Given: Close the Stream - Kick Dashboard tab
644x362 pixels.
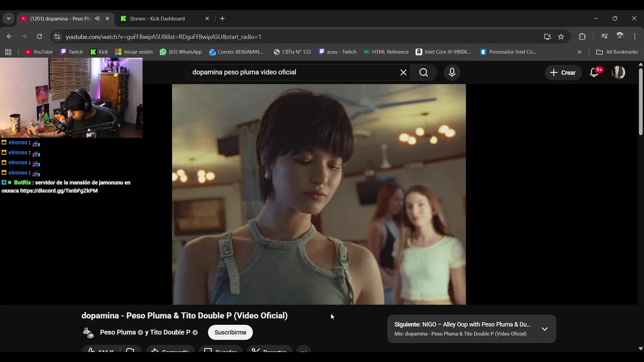Looking at the screenshot, I should click(207, 19).
